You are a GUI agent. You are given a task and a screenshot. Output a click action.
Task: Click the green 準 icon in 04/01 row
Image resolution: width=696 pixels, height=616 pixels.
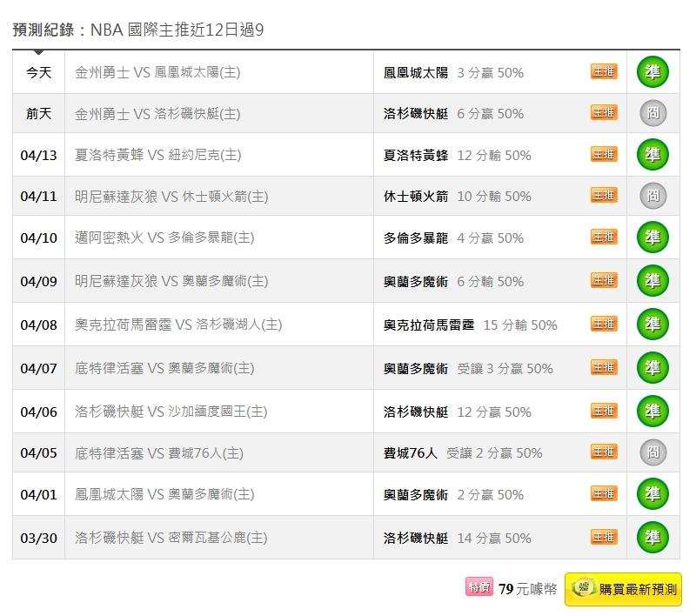652,494
